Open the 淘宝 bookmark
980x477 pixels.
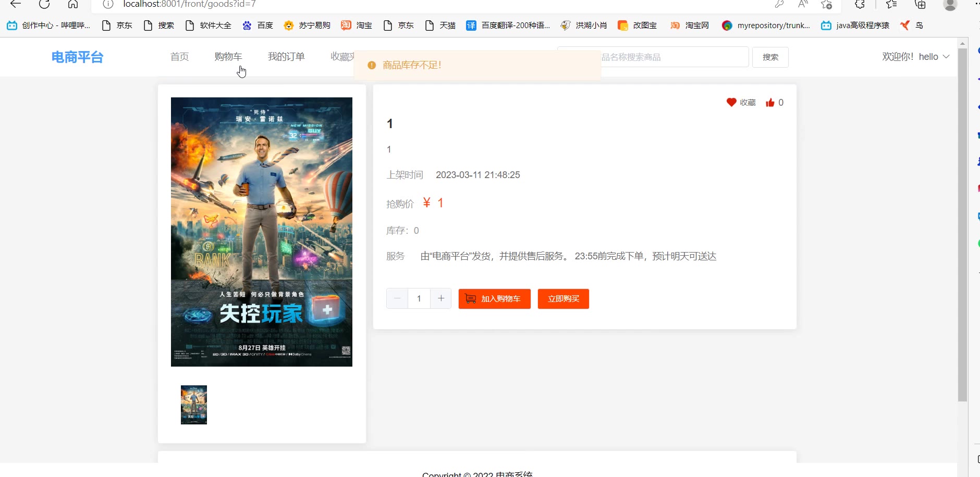coord(357,25)
